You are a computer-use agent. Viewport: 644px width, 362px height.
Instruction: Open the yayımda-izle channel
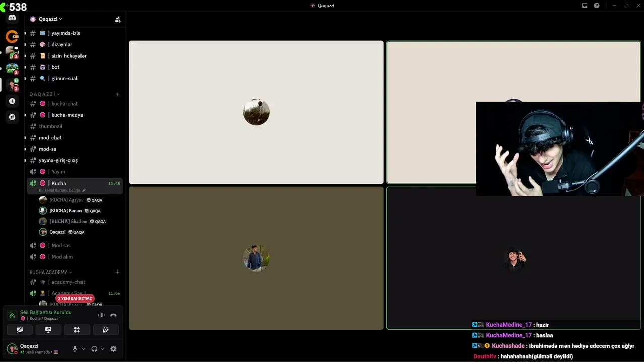[x=74, y=33]
